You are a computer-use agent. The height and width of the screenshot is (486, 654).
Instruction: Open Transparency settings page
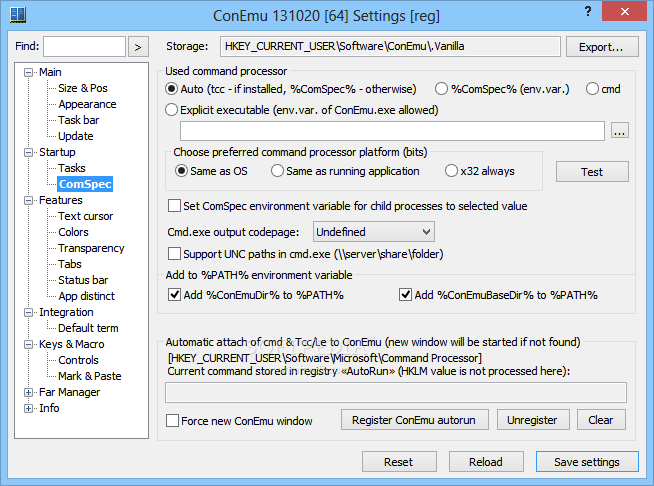point(91,248)
